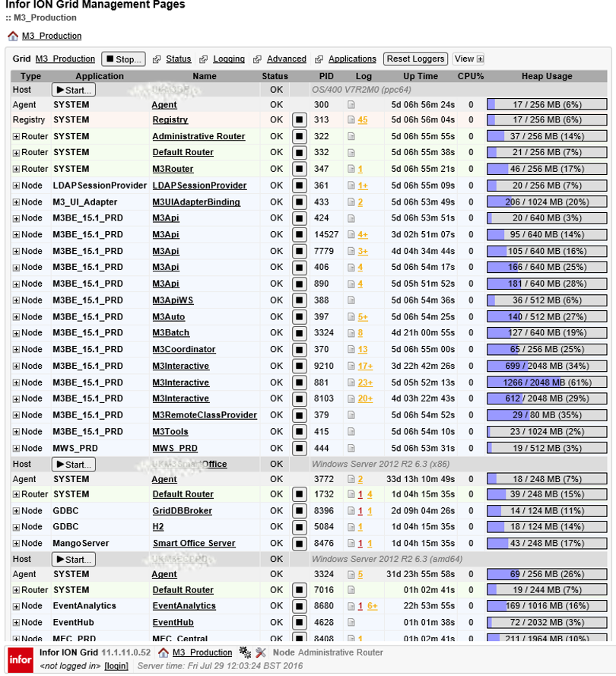The height and width of the screenshot is (676, 616).
Task: Expand the M3ApiWS node row
Action: [16, 301]
